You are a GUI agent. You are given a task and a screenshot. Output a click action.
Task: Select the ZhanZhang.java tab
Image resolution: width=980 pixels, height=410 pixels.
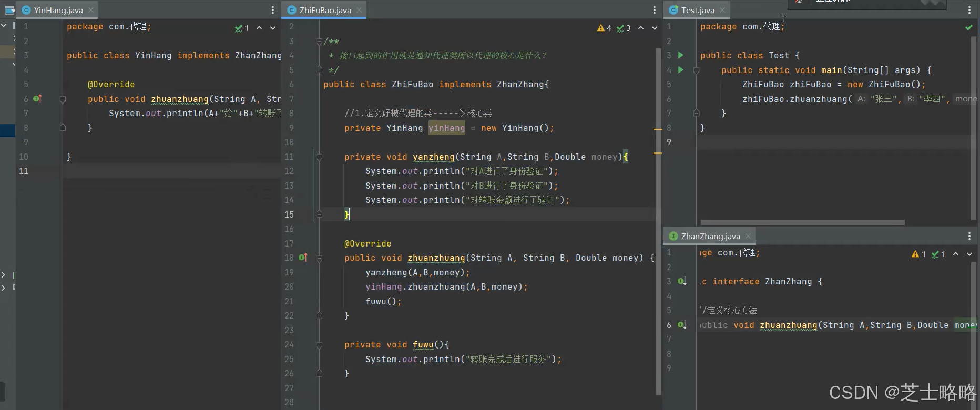tap(710, 237)
